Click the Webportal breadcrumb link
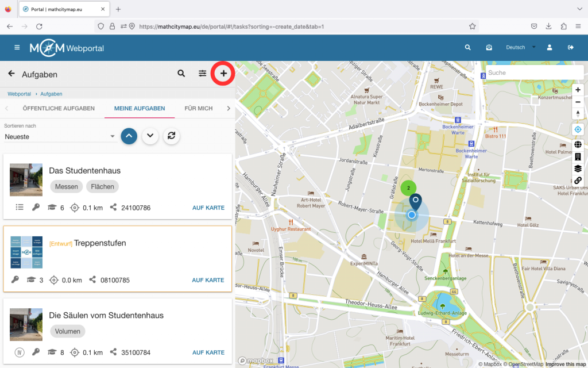The width and height of the screenshot is (588, 368). pyautogui.click(x=19, y=94)
